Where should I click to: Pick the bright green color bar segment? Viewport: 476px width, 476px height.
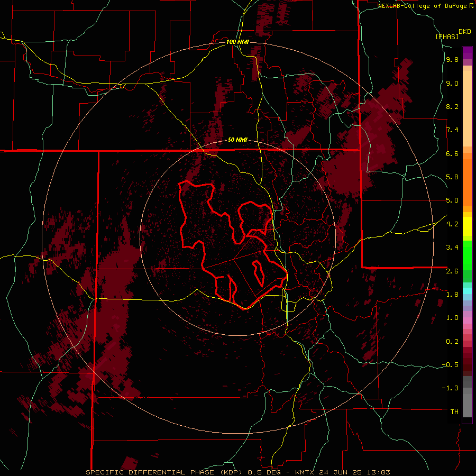(x=467, y=255)
